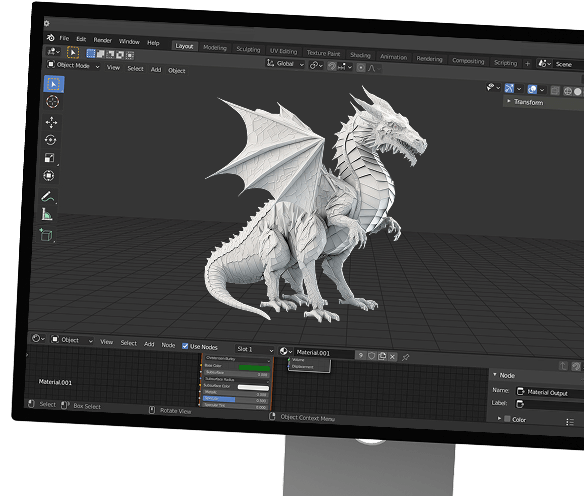Select the Scale tool
Viewport: 584px width, 496px height.
(50, 158)
